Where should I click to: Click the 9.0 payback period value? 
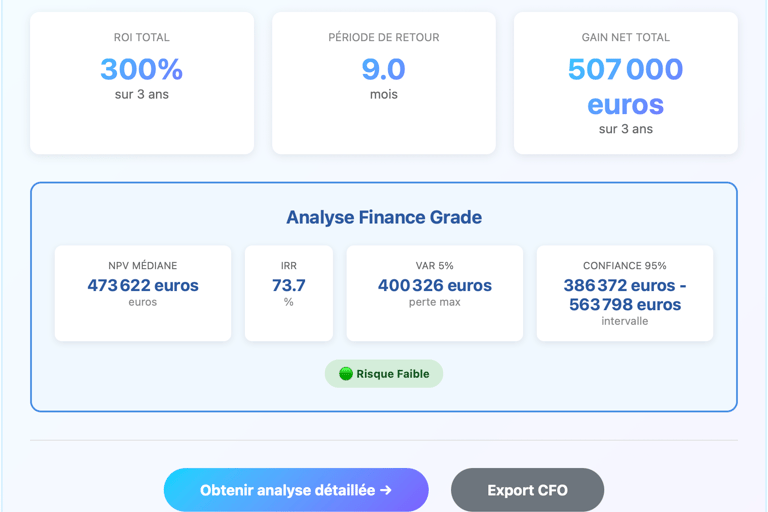[384, 69]
